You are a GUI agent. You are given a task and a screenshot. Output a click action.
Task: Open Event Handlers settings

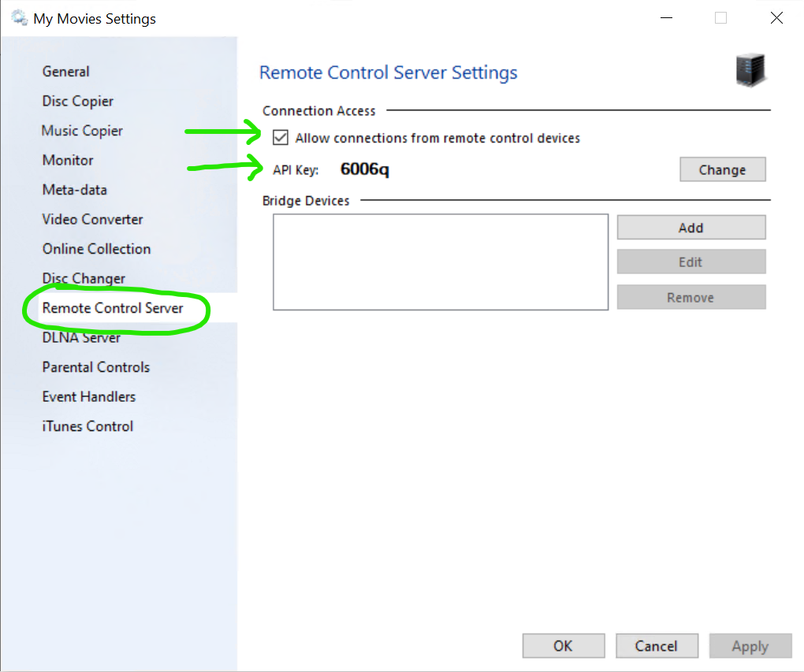89,397
